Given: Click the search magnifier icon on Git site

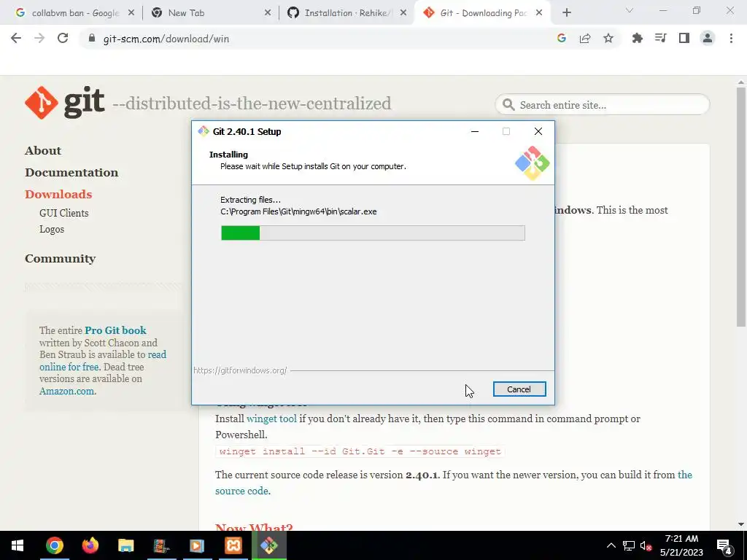Looking at the screenshot, I should (x=508, y=105).
